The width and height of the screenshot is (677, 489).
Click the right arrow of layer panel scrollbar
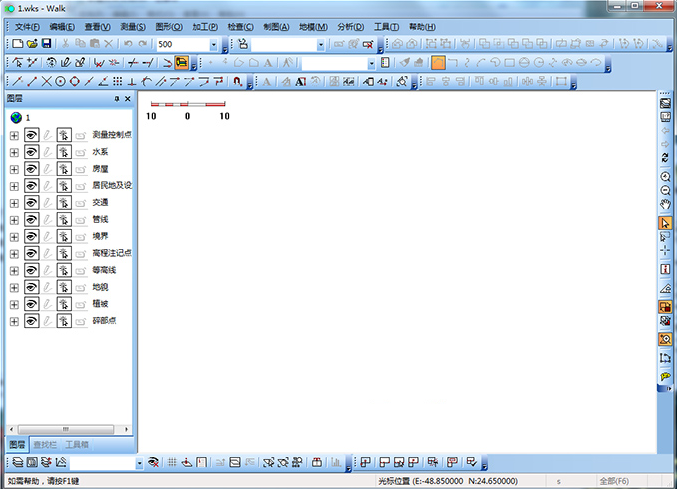pyautogui.click(x=127, y=429)
